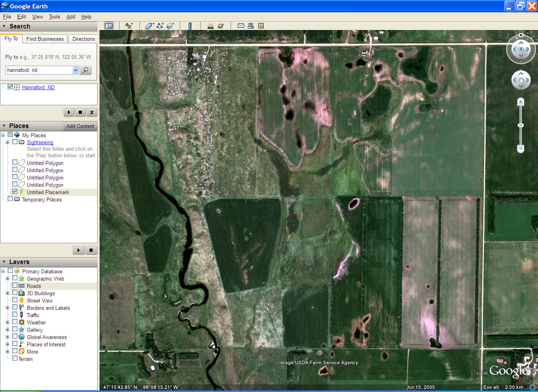The height and width of the screenshot is (392, 538).
Task: Expand the Gallery layer node
Action: click(x=7, y=329)
